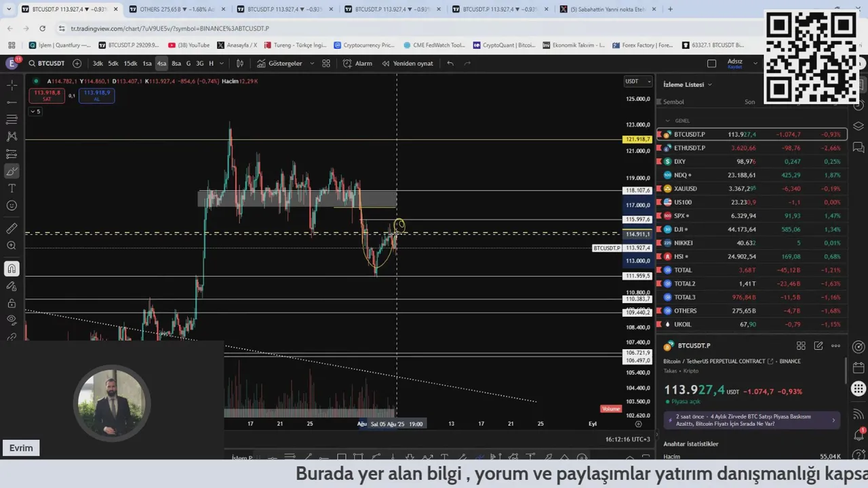
Task: Open the indicator templates grid icon
Action: point(326,63)
